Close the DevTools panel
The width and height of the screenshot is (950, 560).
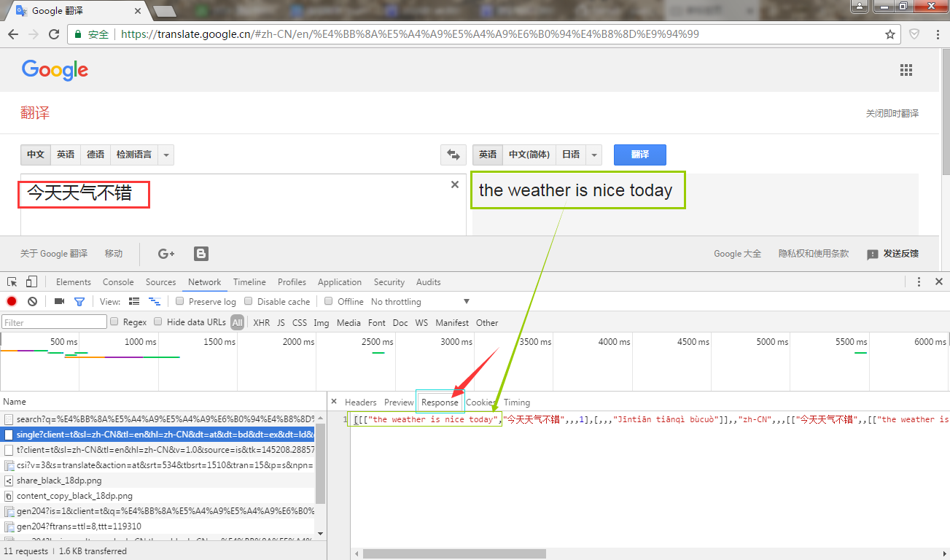pos(939,281)
